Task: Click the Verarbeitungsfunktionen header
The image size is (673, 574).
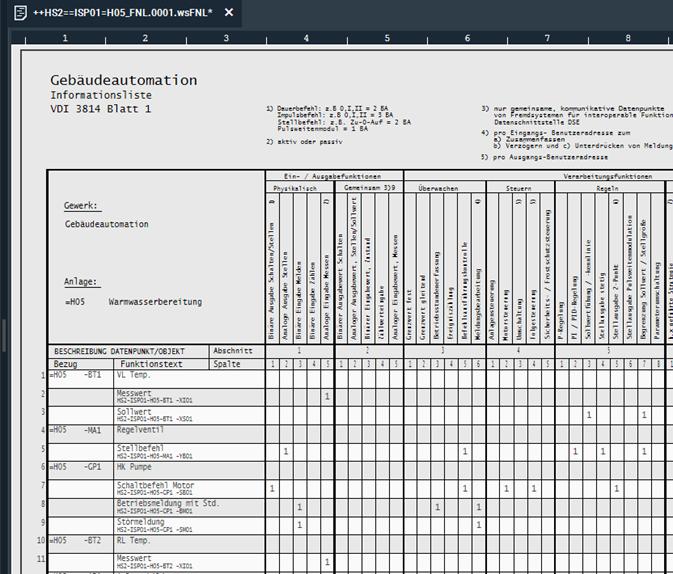Action: (x=607, y=176)
